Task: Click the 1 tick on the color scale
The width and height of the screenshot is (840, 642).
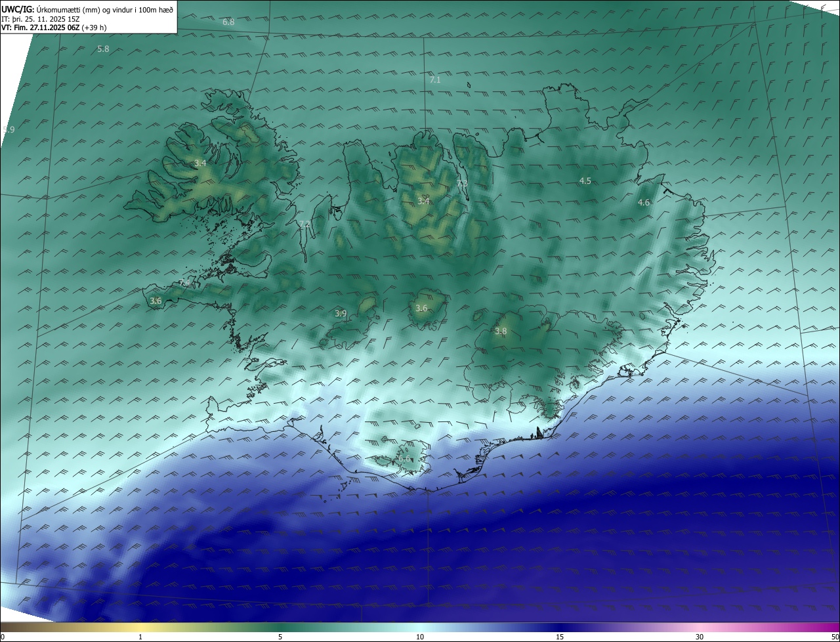Action: (x=140, y=637)
